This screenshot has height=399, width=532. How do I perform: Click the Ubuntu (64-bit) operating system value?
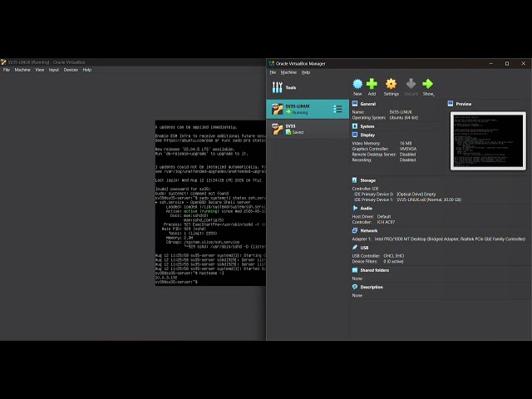coord(404,118)
